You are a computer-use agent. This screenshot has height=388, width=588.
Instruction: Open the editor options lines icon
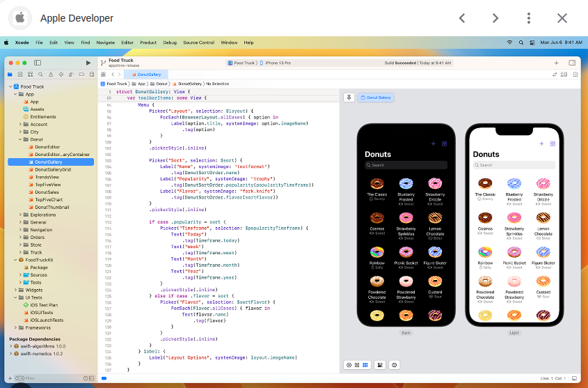[x=564, y=75]
